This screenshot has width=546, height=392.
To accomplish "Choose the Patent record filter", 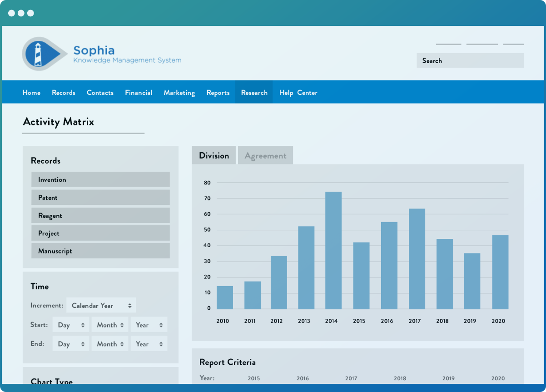I will 100,197.
